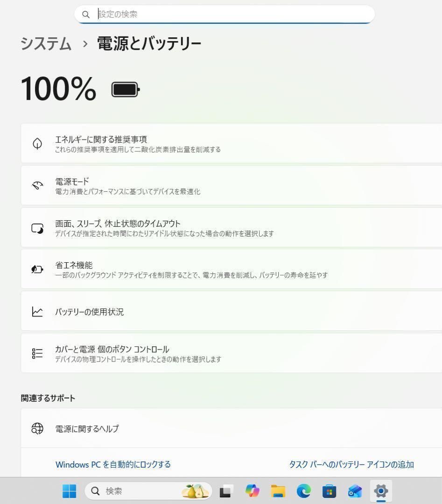Image resolution: width=442 pixels, height=504 pixels.
Task: Launch Copilot from the taskbar
Action: click(253, 491)
